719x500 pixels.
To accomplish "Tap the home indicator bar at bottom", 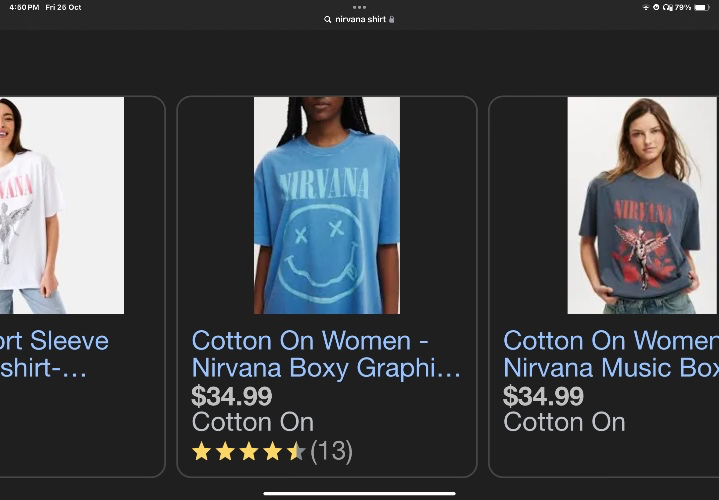I will (360, 494).
